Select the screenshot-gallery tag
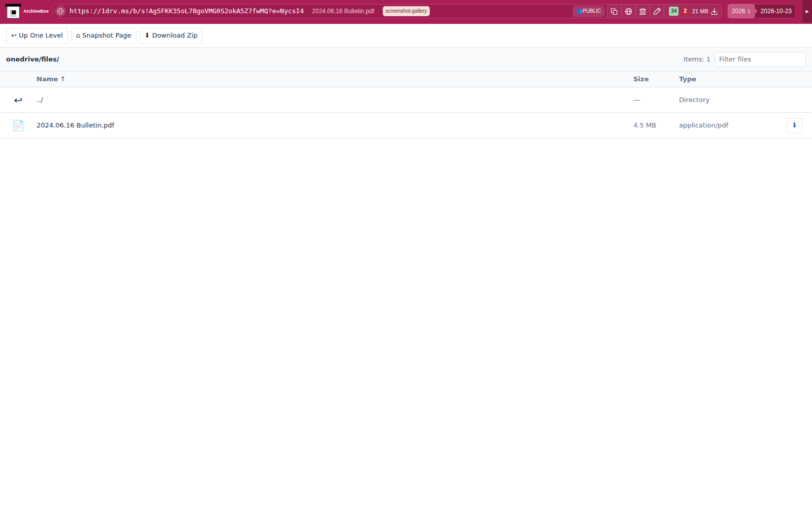Viewport: 812px width, 508px height. (406, 11)
